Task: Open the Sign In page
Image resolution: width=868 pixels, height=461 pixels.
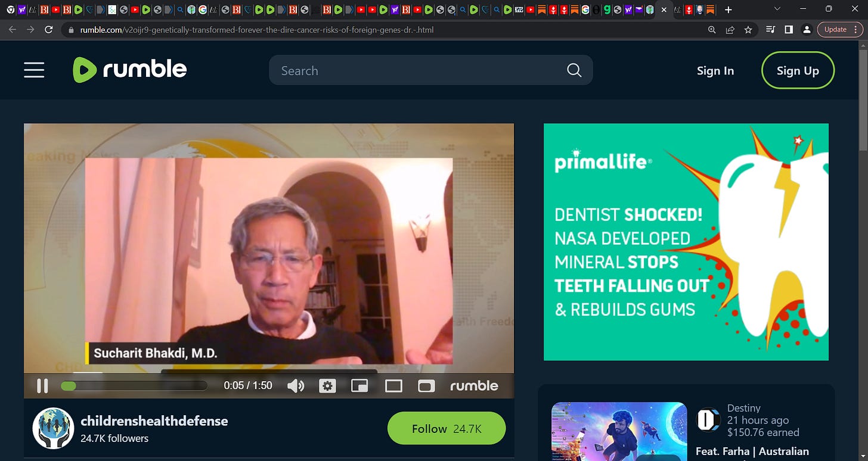Action: click(x=715, y=70)
